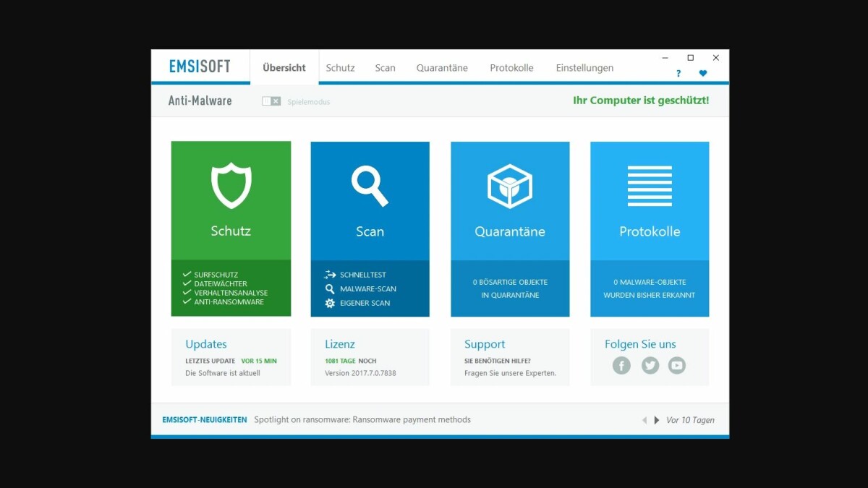Click the Schutz tile title

click(231, 231)
